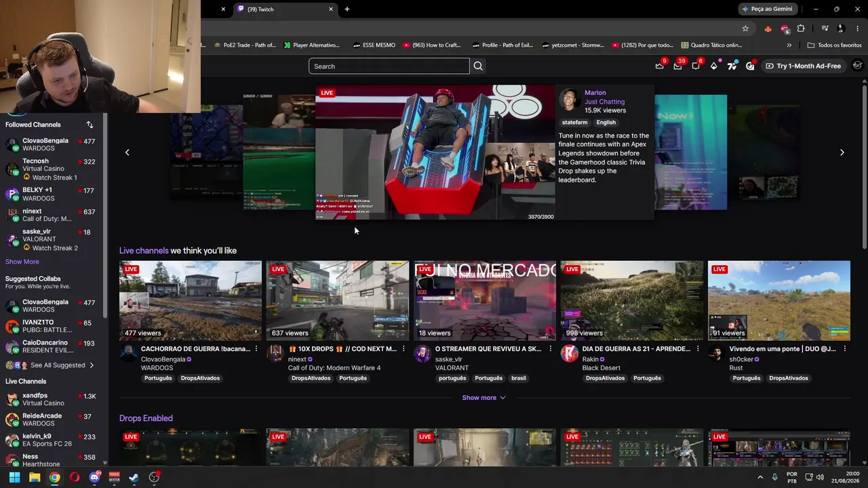The width and height of the screenshot is (868, 488).
Task: Open Twitch whispers chat icon
Action: [x=696, y=66]
